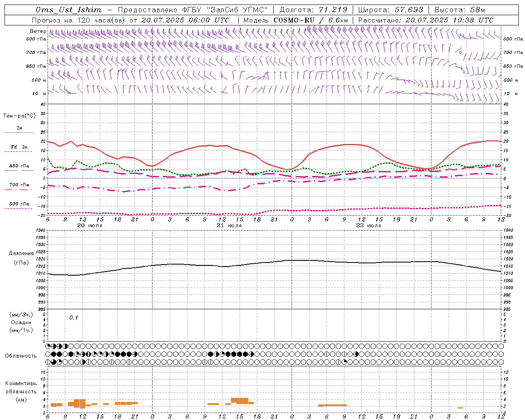
Task: Click the computed time Рассчитано: 20.07.2025 10:38 UTC
Action: (x=426, y=20)
